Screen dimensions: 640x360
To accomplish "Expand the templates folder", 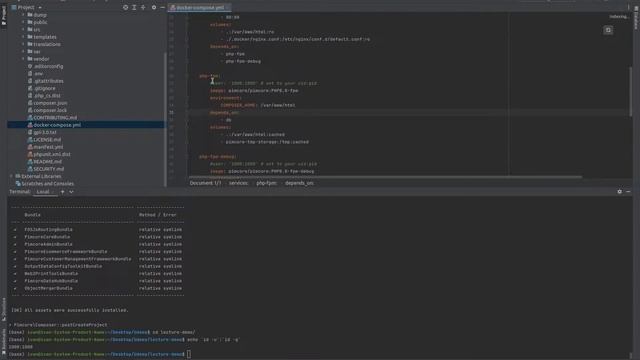I will coord(23,37).
